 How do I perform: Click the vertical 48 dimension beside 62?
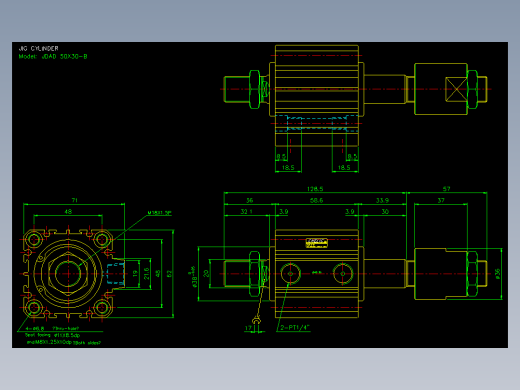[158, 274]
